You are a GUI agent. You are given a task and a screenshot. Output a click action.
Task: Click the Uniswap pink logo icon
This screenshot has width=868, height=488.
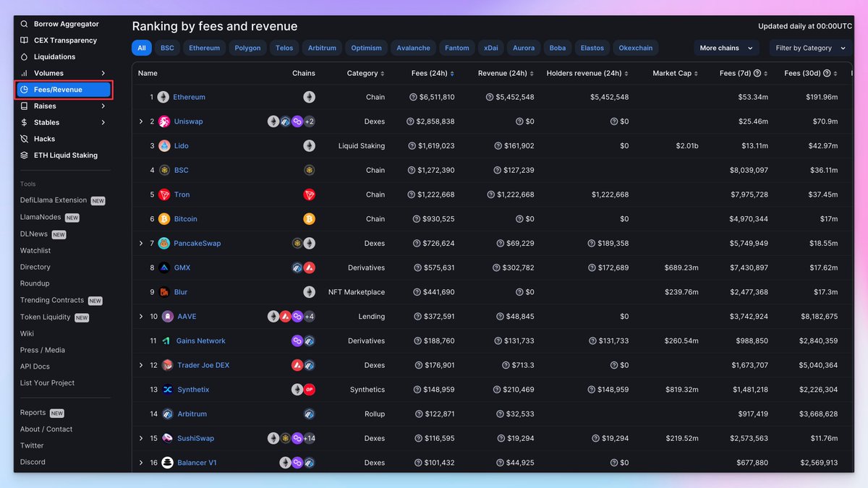tap(164, 121)
